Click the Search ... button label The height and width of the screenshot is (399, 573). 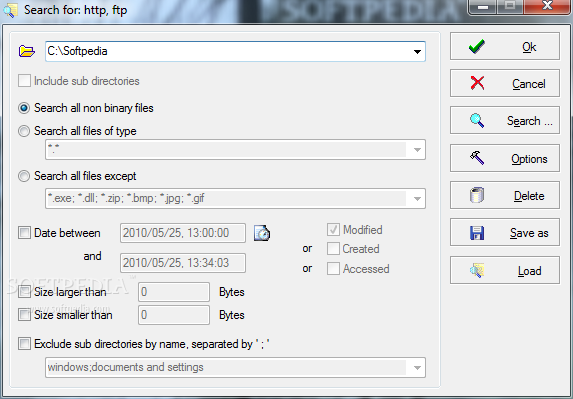pos(530,121)
